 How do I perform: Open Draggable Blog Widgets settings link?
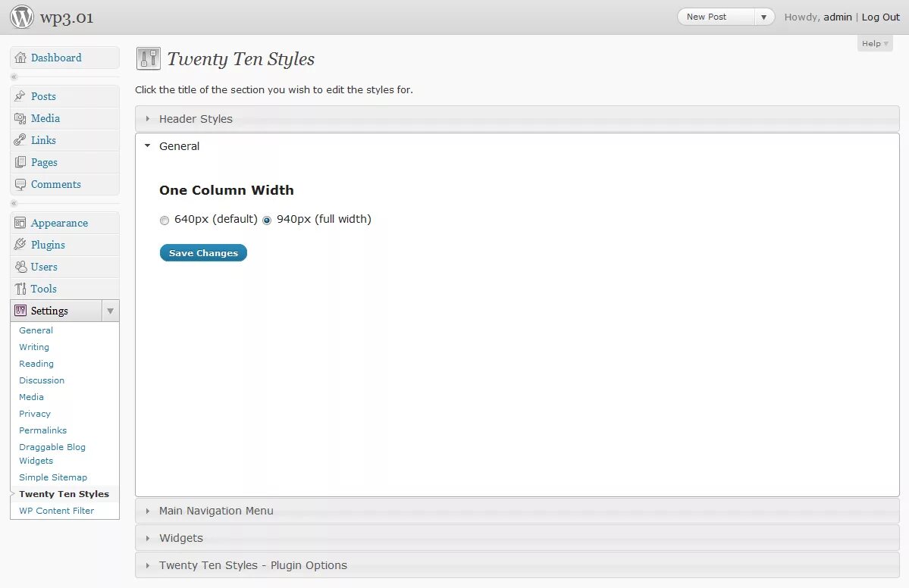click(52, 454)
